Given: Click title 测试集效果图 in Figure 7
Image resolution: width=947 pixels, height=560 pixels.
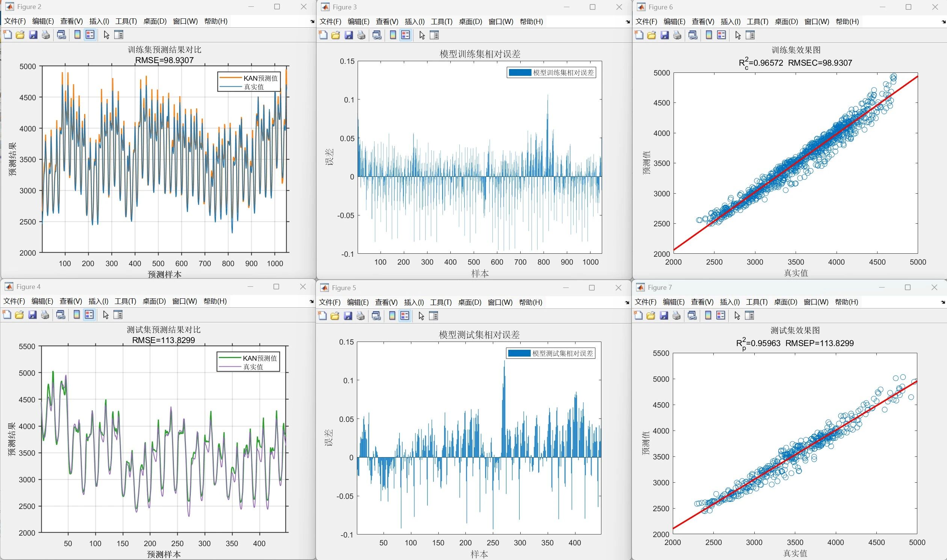Looking at the screenshot, I should coord(795,330).
